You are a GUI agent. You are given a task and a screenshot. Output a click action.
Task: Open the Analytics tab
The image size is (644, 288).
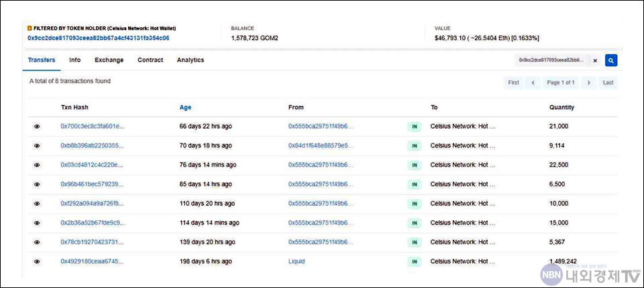(x=190, y=60)
